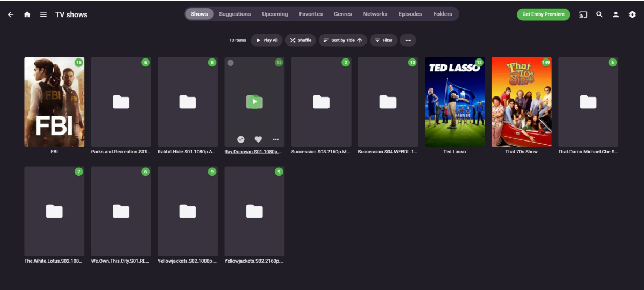Click Succession.S04.WEBDL title text
The width and height of the screenshot is (644, 290).
click(388, 152)
